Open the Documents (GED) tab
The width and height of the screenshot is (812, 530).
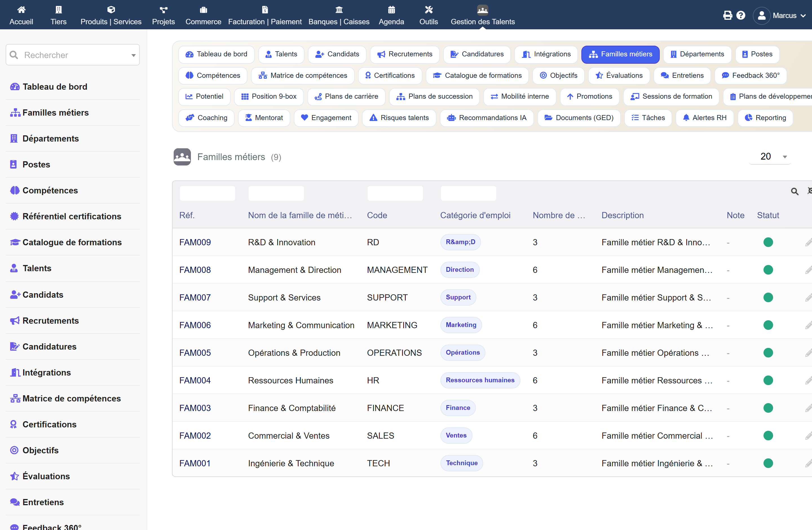coord(579,118)
